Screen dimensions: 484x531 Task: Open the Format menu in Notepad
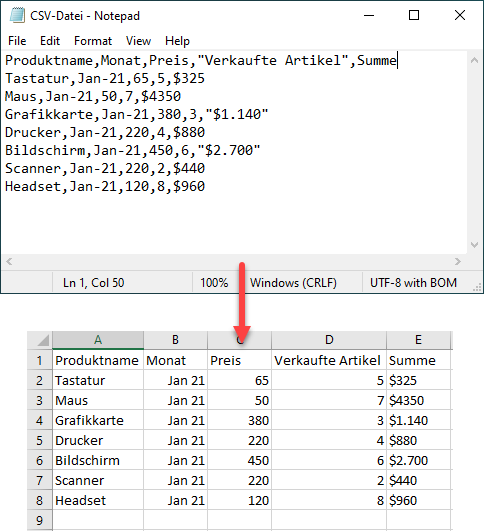93,41
